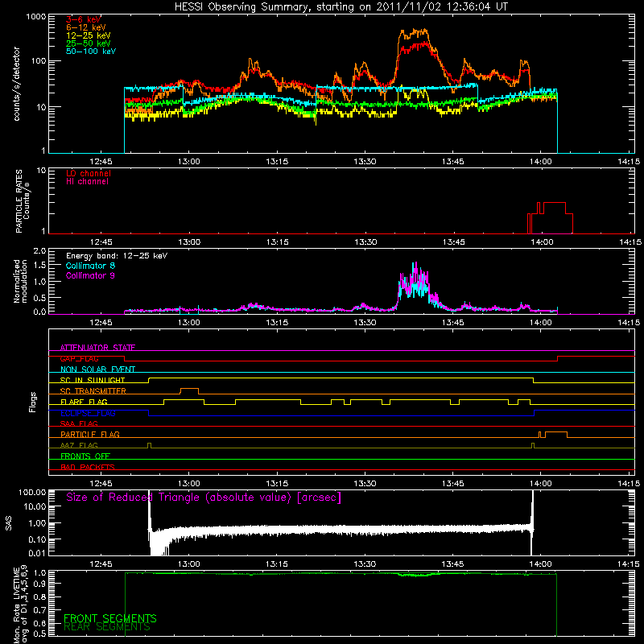Select the Collimator 8 legend label

(x=90, y=266)
